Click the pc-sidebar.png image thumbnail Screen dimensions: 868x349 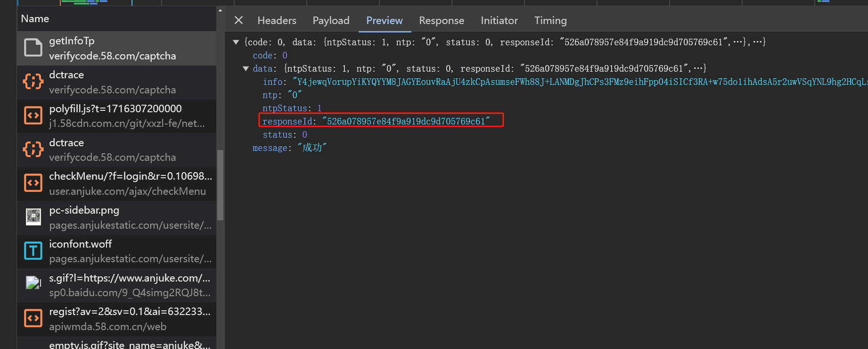pyautogui.click(x=33, y=217)
